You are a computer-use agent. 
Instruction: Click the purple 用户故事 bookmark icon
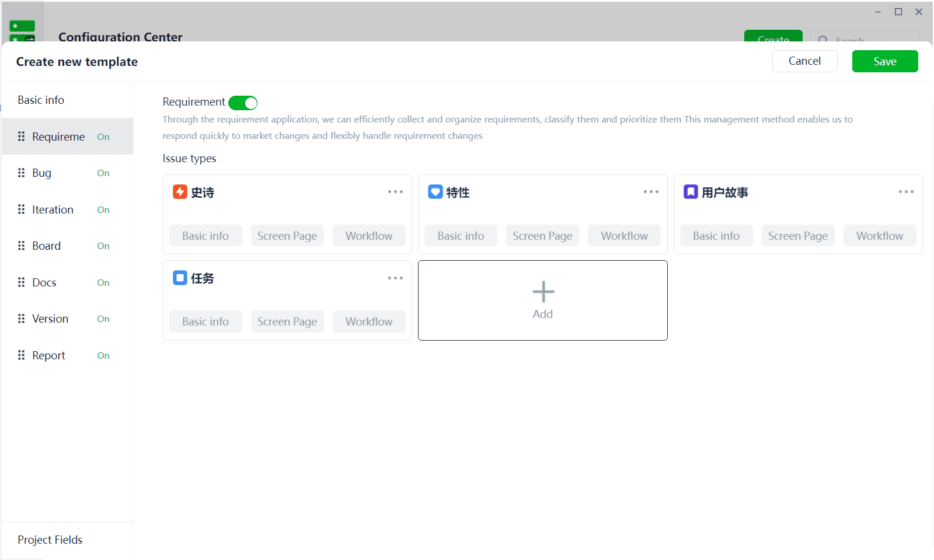691,192
